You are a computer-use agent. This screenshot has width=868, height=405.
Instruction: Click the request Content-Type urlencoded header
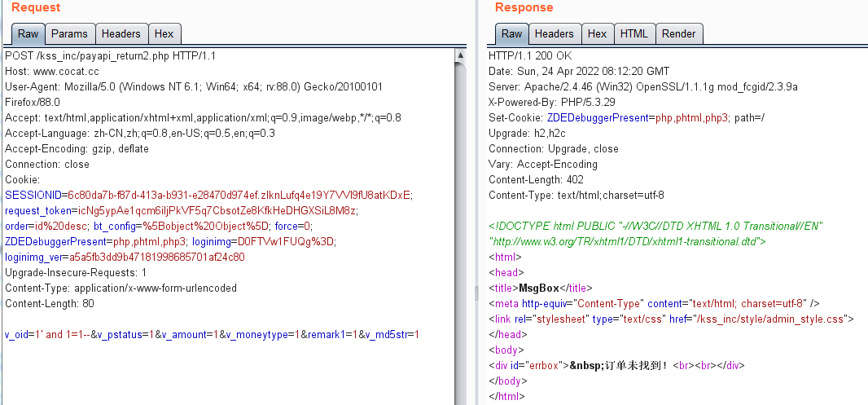point(121,288)
